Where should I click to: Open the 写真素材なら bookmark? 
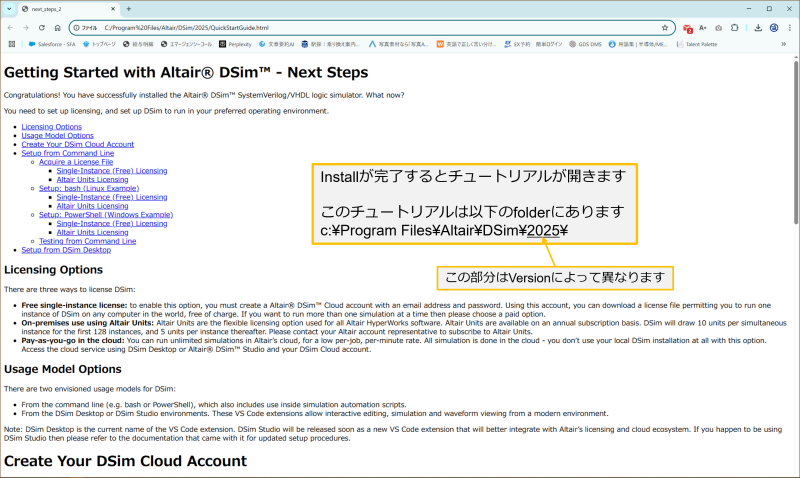[398, 44]
